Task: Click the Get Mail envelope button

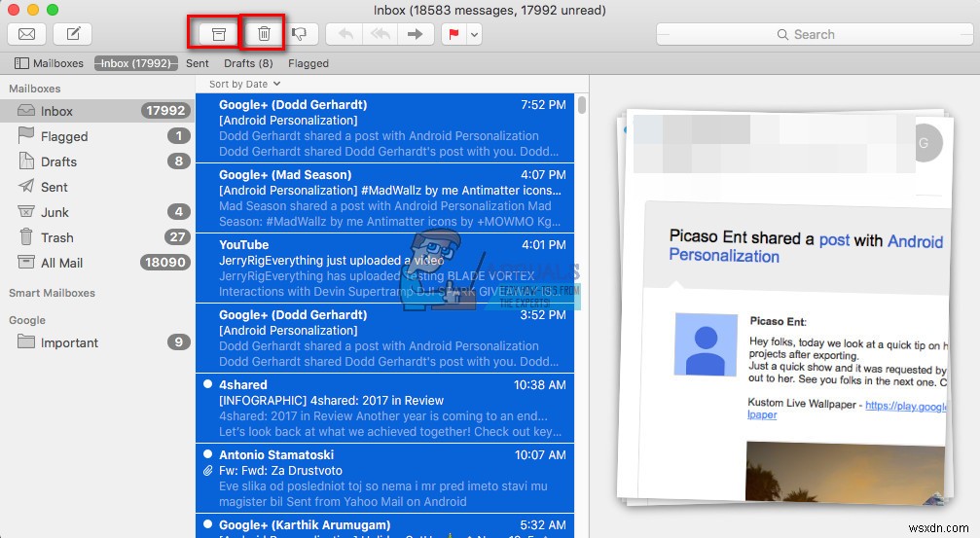Action: coord(27,34)
